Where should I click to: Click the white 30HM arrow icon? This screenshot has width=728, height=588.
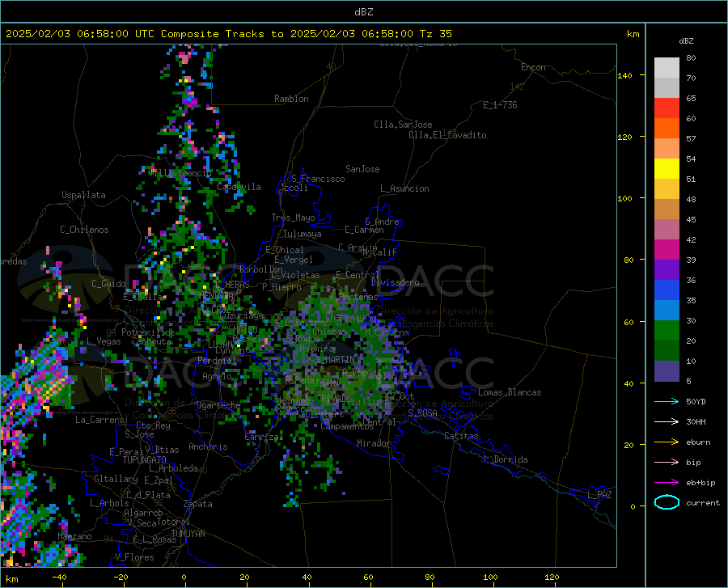[x=667, y=421]
